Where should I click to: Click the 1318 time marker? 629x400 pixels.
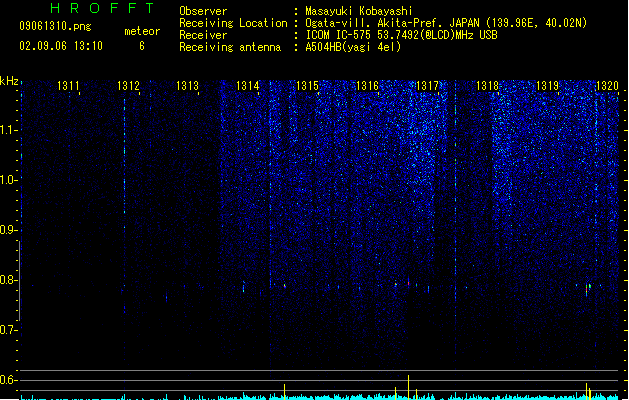pos(487,86)
